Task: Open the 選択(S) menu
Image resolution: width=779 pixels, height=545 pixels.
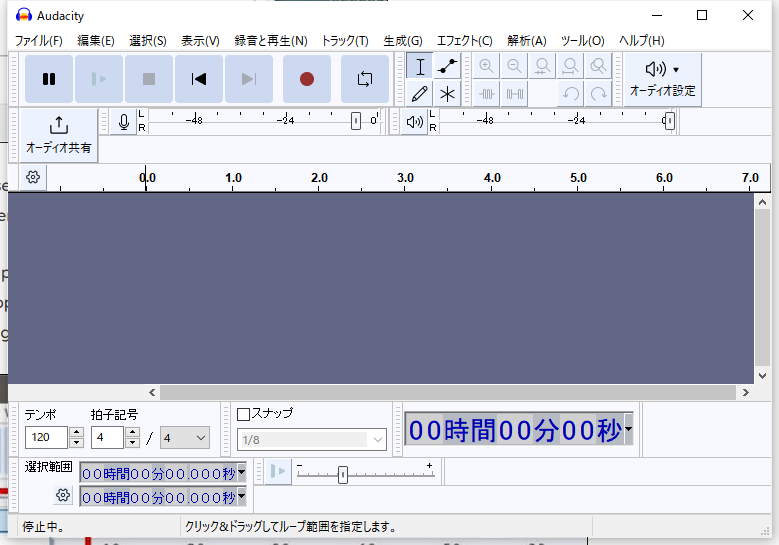Action: click(148, 41)
